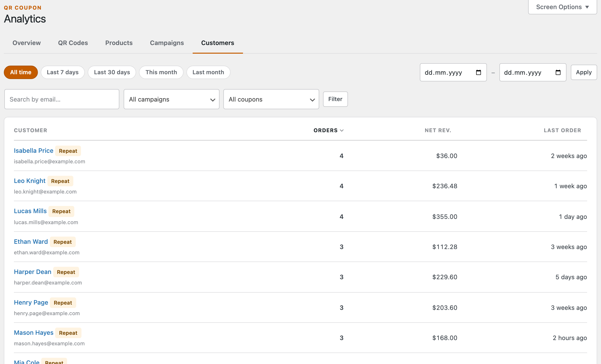Screen dimensions: 601x364
Task: Click the 1 day ago last order cell
Action: (573, 217)
